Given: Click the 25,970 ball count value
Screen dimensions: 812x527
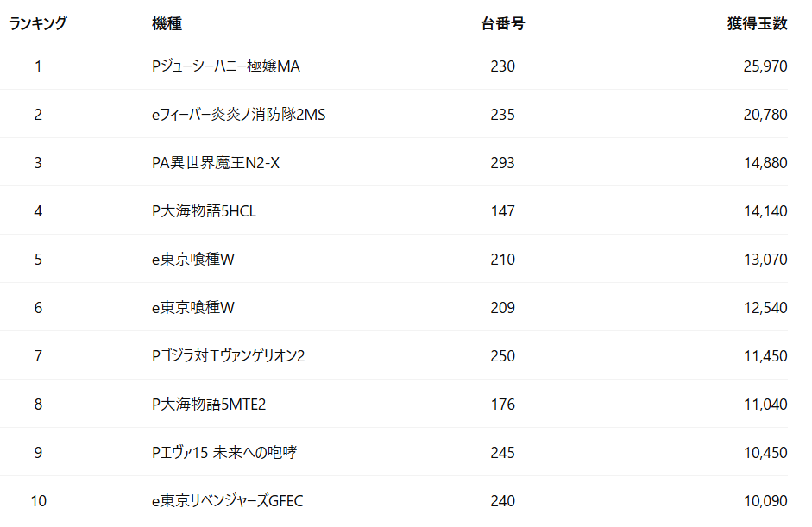Looking at the screenshot, I should coord(765,66).
